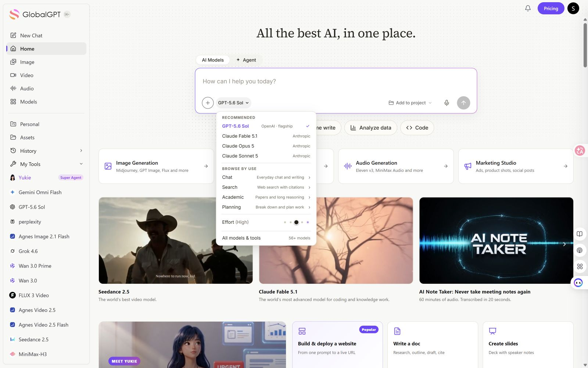Open the AI Note Taker thumbnail

(x=496, y=240)
